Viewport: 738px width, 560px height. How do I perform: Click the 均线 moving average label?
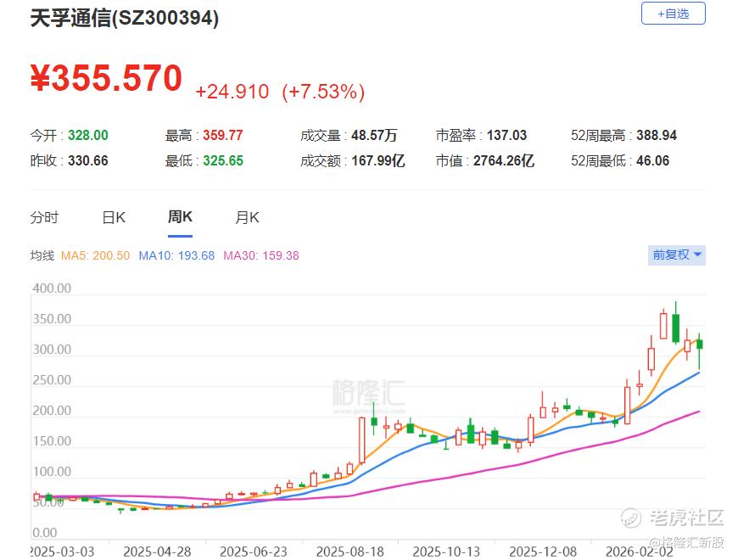point(42,255)
